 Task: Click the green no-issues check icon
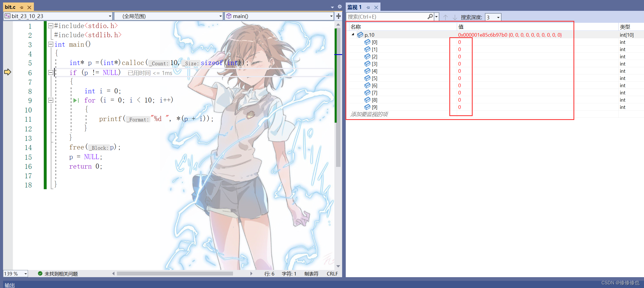coord(40,274)
